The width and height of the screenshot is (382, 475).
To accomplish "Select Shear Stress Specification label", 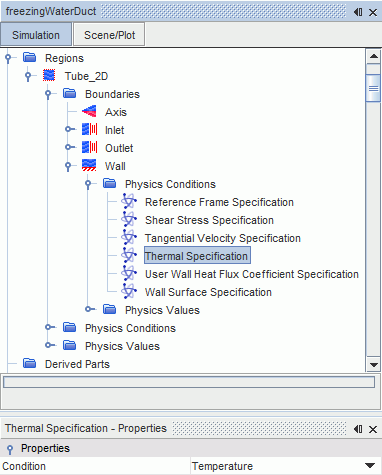I will (209, 220).
